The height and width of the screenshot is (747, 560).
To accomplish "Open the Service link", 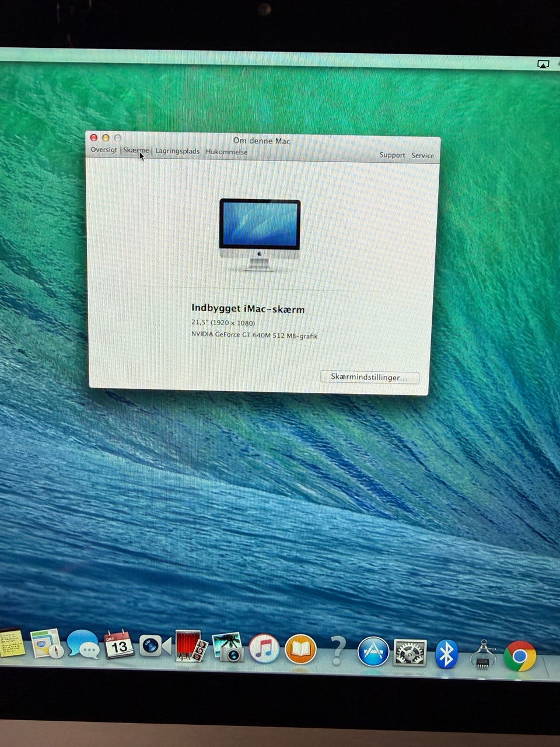I will coord(422,155).
